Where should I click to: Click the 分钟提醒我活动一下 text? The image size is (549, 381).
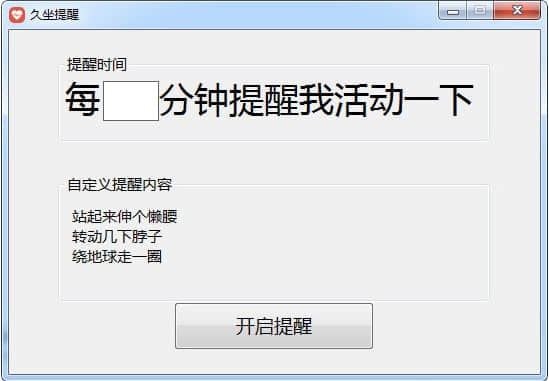[x=317, y=99]
